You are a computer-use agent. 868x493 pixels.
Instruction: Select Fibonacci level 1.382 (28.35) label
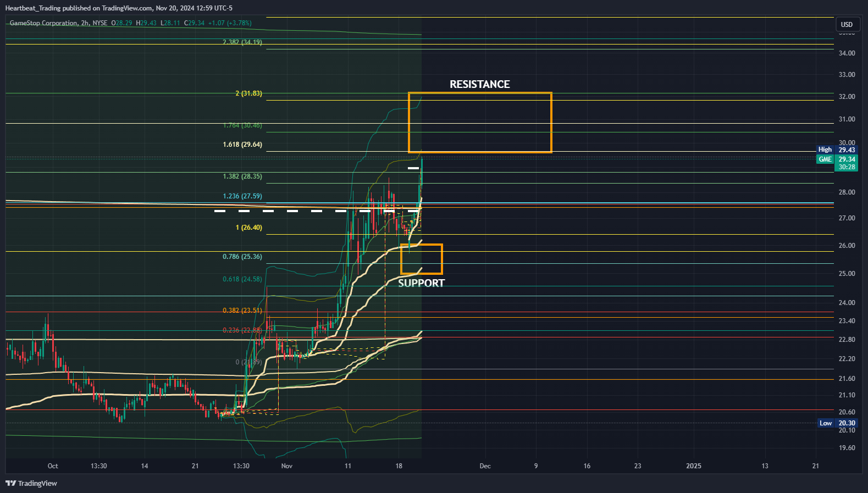(242, 176)
